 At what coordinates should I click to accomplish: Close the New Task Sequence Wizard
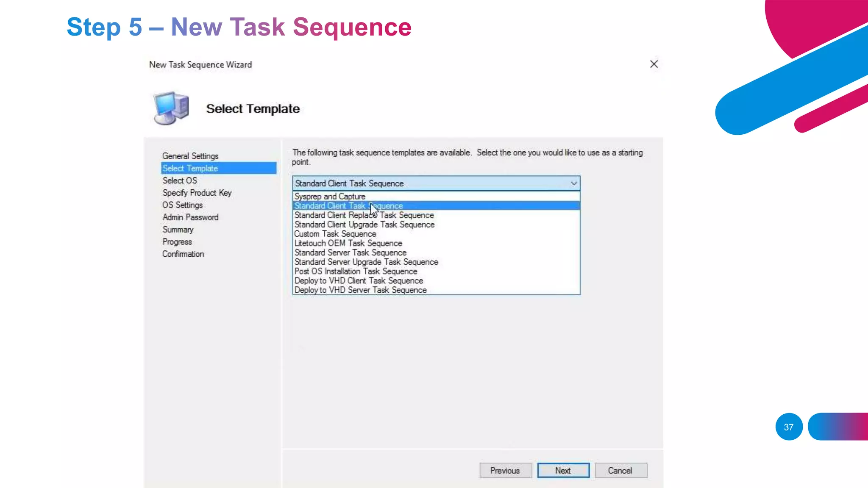(654, 64)
